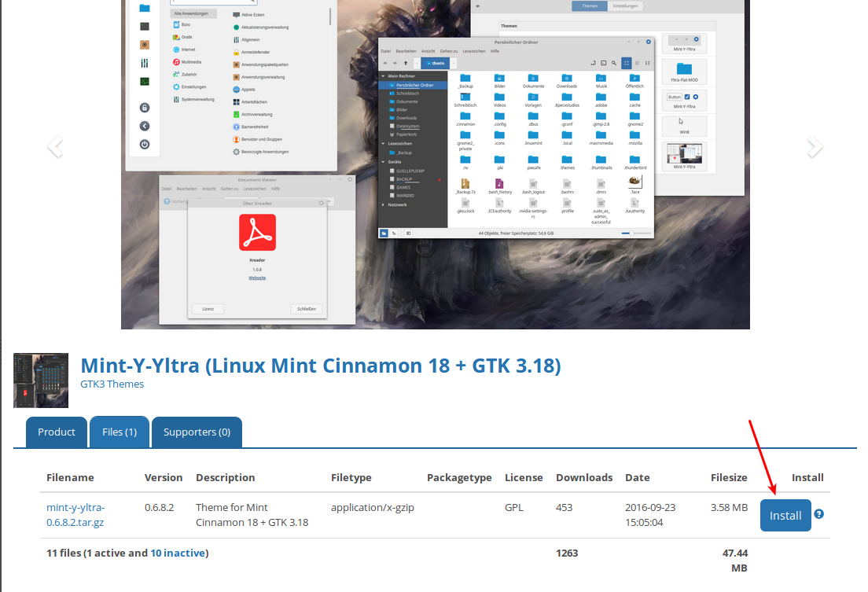Screen dimensions: 868x592
Task: Click the up arrow in preview file manager toolbar
Action: pyautogui.click(x=406, y=63)
